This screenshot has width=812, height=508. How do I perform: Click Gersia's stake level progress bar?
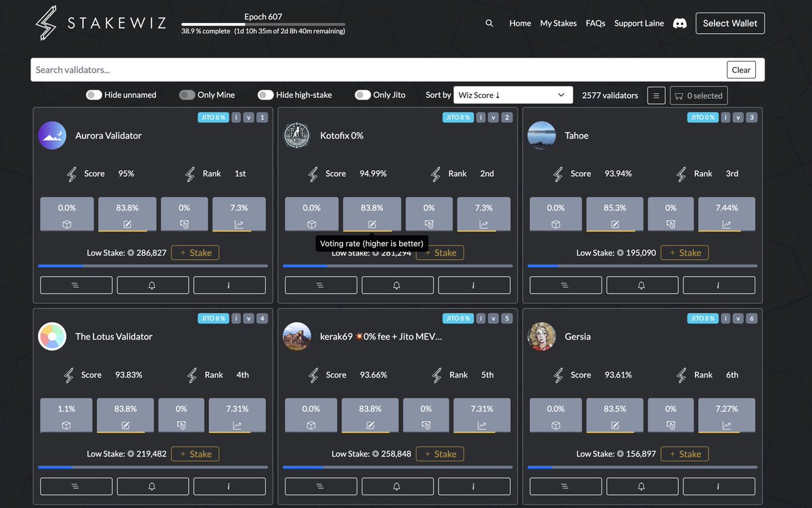(642, 467)
